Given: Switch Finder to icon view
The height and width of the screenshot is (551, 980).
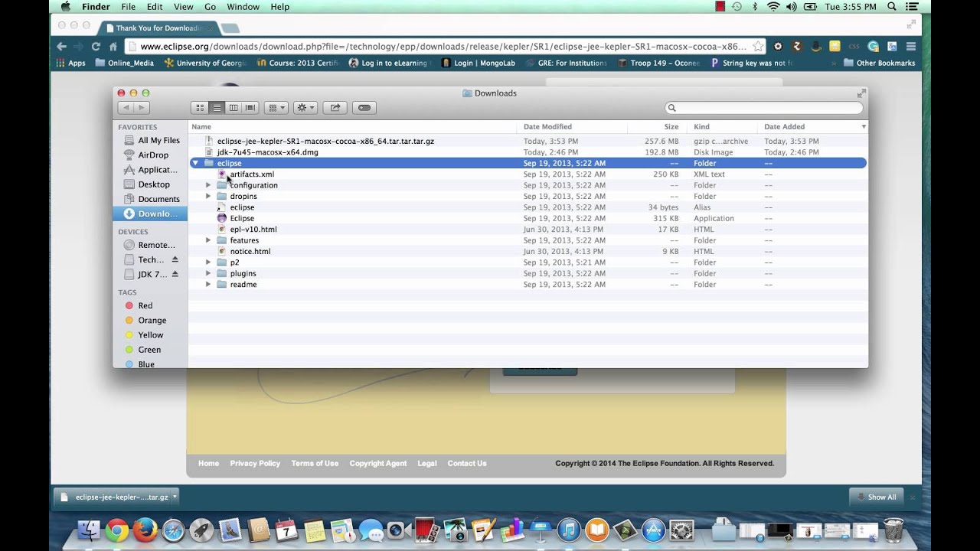Looking at the screenshot, I should [199, 107].
